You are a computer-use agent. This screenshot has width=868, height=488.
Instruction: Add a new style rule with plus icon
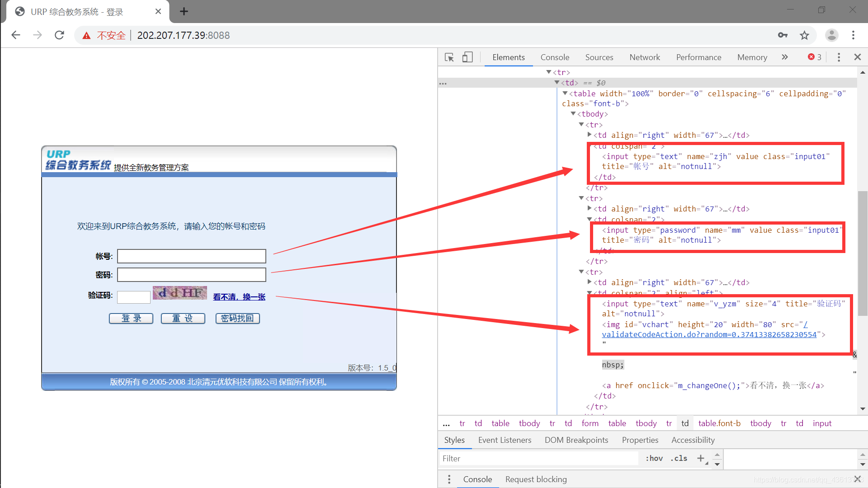click(701, 458)
